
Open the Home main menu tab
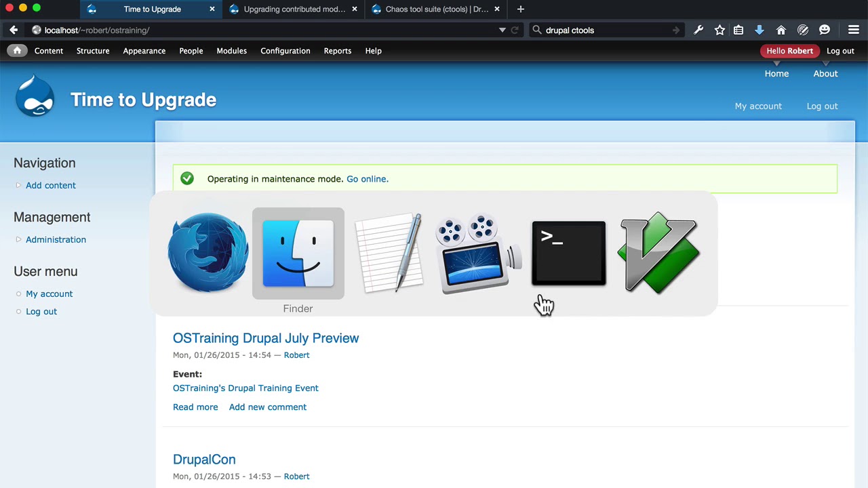776,73
